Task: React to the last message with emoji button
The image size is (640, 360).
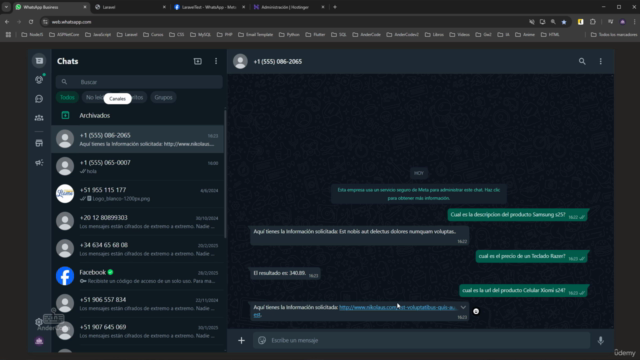Action: tap(476, 311)
